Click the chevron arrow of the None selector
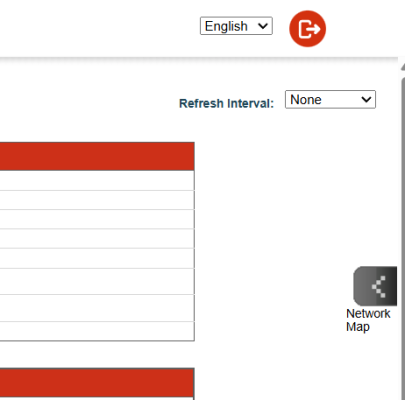This screenshot has width=405, height=400. 366,99
